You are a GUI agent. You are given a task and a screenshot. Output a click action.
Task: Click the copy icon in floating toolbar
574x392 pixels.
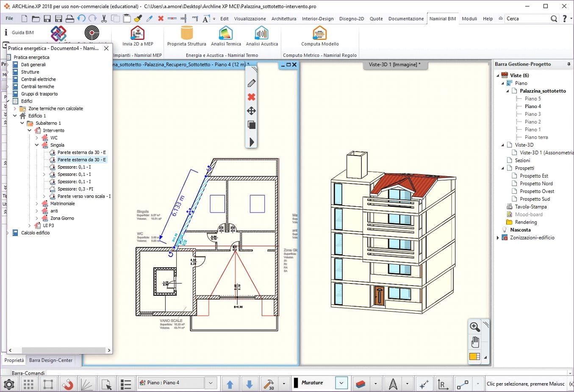tap(251, 125)
